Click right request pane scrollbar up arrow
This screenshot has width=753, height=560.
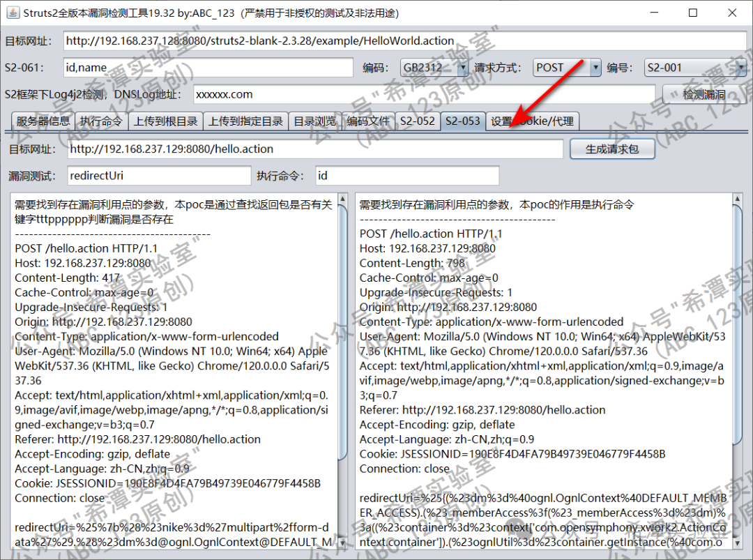point(738,198)
